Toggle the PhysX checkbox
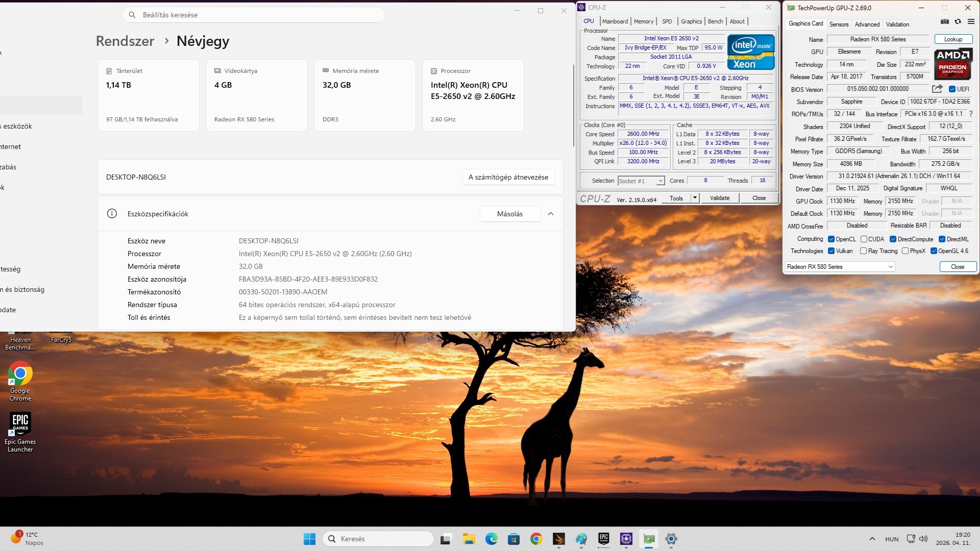The width and height of the screenshot is (980, 551). [x=905, y=251]
